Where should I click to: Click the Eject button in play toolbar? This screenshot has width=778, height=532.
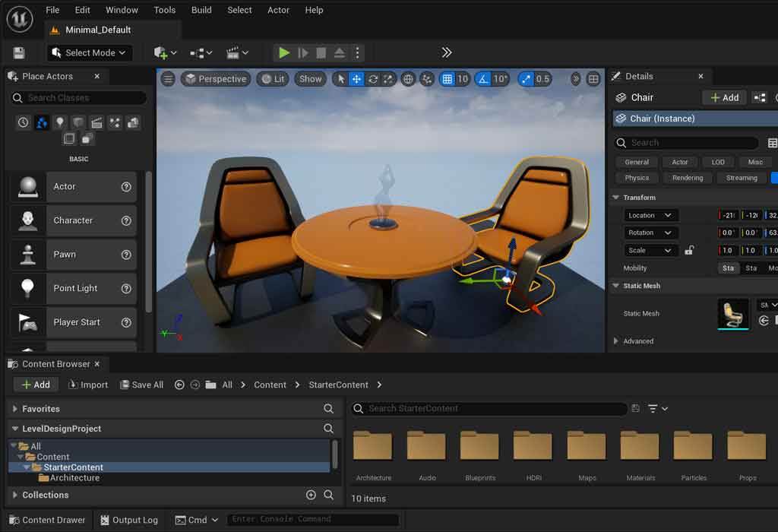(340, 52)
